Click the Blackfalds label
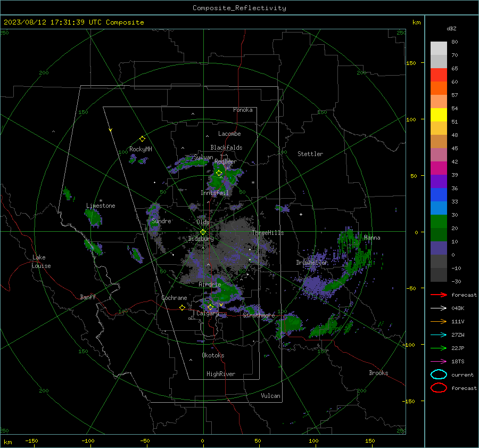This screenshot has height=448, width=479. point(226,148)
